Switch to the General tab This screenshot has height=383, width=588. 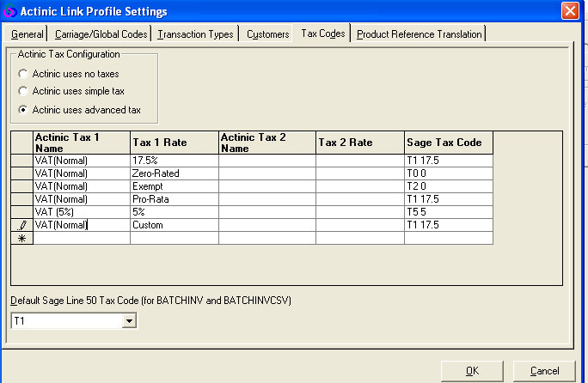click(x=28, y=34)
